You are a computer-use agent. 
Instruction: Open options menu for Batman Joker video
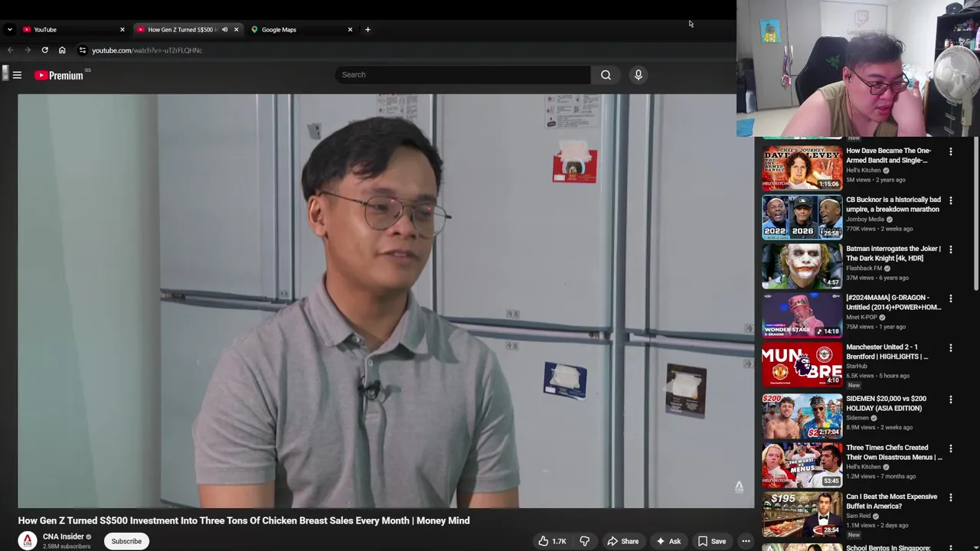pyautogui.click(x=951, y=249)
